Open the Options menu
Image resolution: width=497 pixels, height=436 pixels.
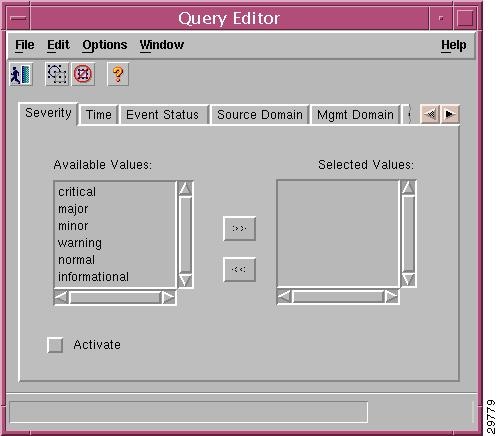click(x=105, y=45)
